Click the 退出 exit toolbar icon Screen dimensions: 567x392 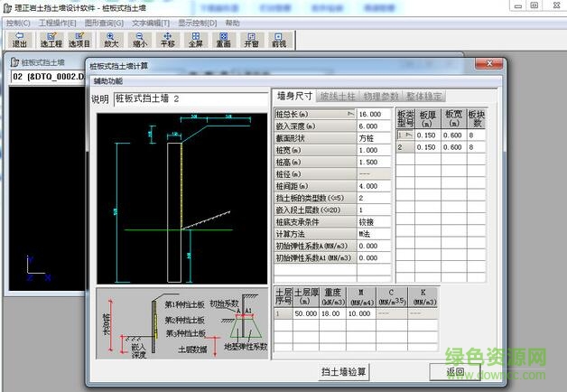19,39
